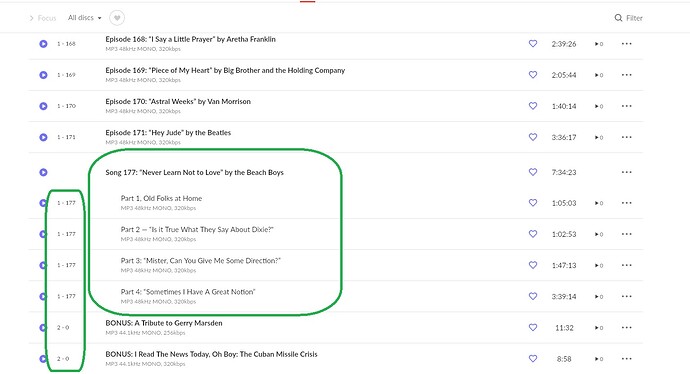Screen dimensions: 690x374
Task: Favorite A Tribute to Gerry Marsden heart
Action: pos(533,327)
